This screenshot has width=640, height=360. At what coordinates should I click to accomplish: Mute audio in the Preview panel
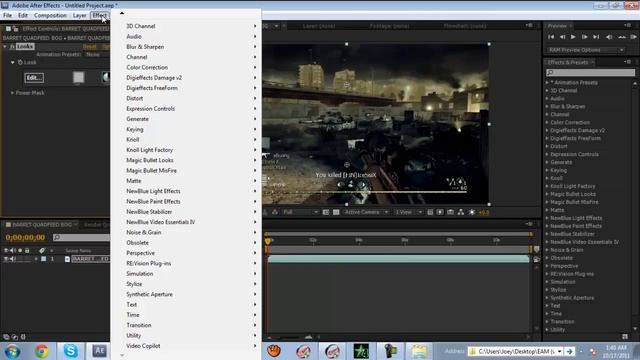[x=609, y=37]
